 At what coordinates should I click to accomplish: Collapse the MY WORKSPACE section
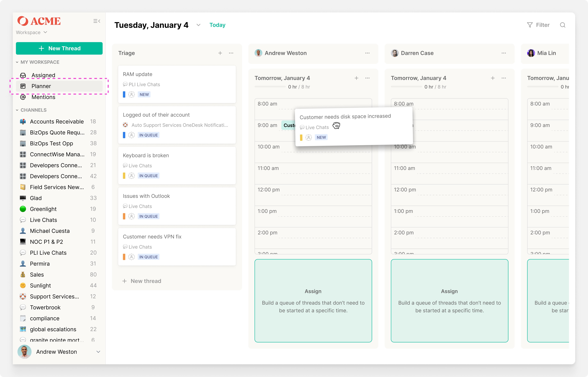[x=17, y=62]
